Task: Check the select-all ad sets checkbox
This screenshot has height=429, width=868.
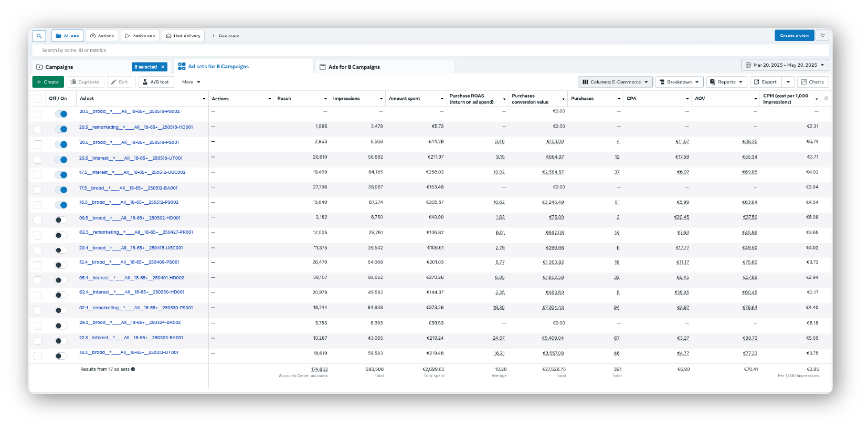Action: [37, 99]
